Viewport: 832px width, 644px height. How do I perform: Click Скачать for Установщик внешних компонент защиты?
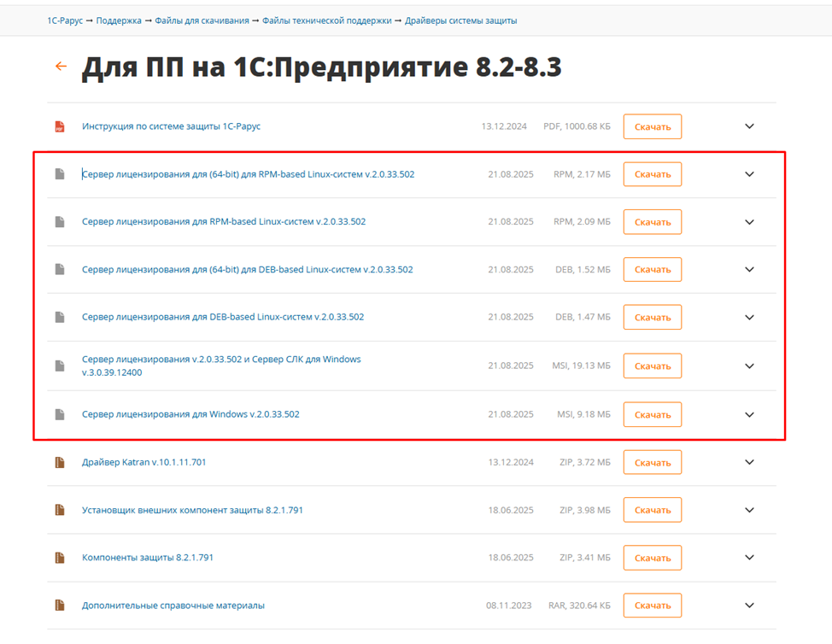pos(653,510)
